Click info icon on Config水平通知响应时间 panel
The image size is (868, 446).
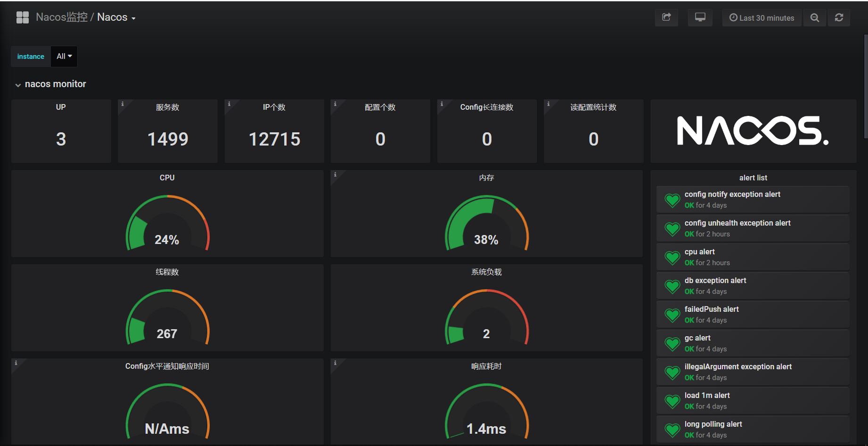coord(16,363)
